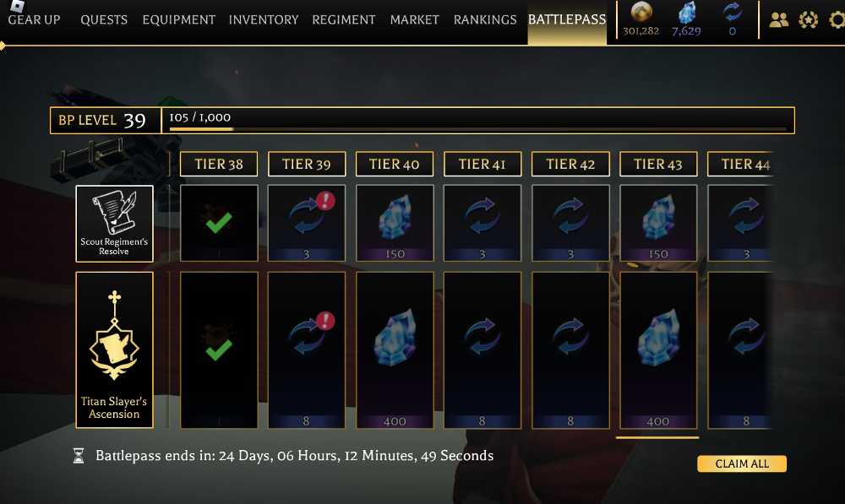The width and height of the screenshot is (845, 504).
Task: Open the Regiment tab
Action: (x=344, y=20)
